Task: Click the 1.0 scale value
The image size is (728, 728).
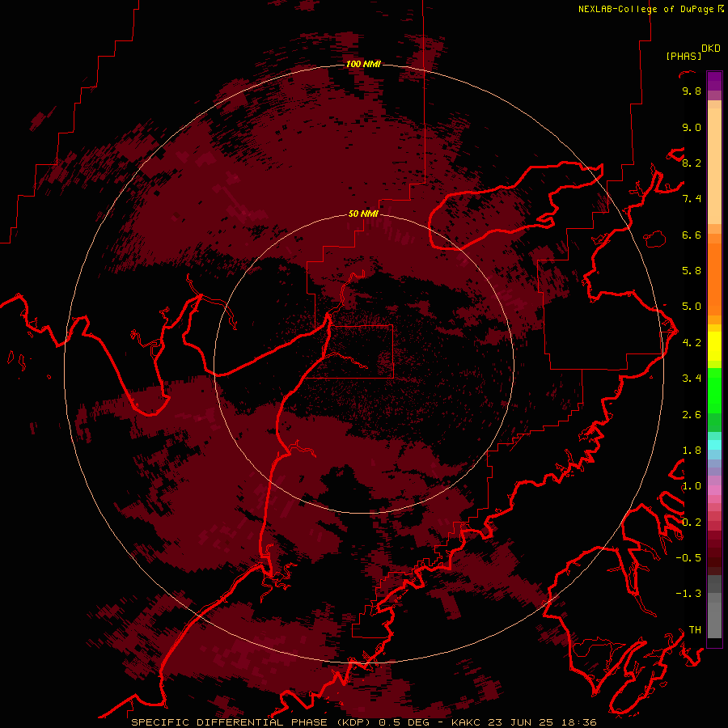Action: (x=692, y=486)
